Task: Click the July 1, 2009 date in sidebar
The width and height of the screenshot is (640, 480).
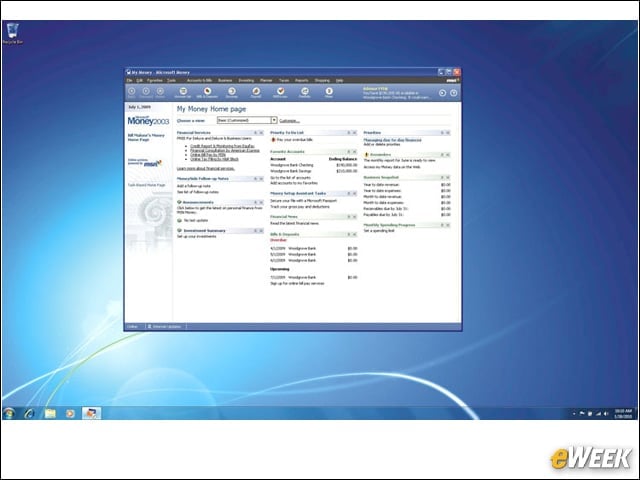Action: point(139,107)
